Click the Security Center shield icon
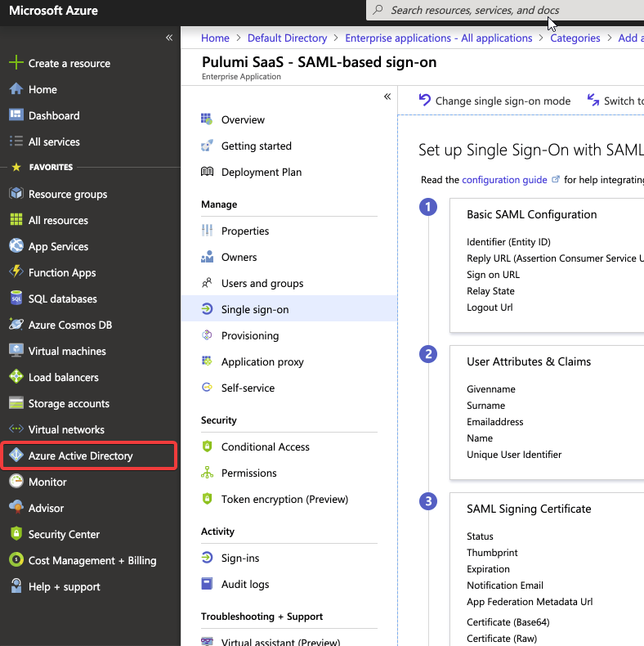Image resolution: width=644 pixels, height=646 pixels. pos(16,533)
